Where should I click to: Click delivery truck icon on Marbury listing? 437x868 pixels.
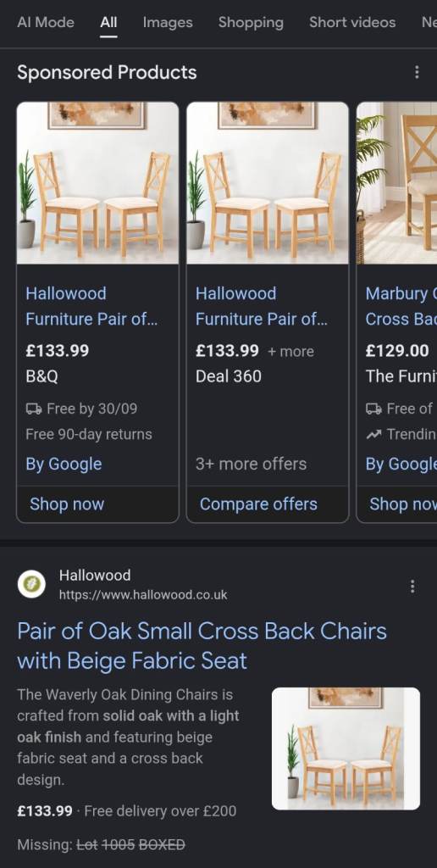click(374, 409)
